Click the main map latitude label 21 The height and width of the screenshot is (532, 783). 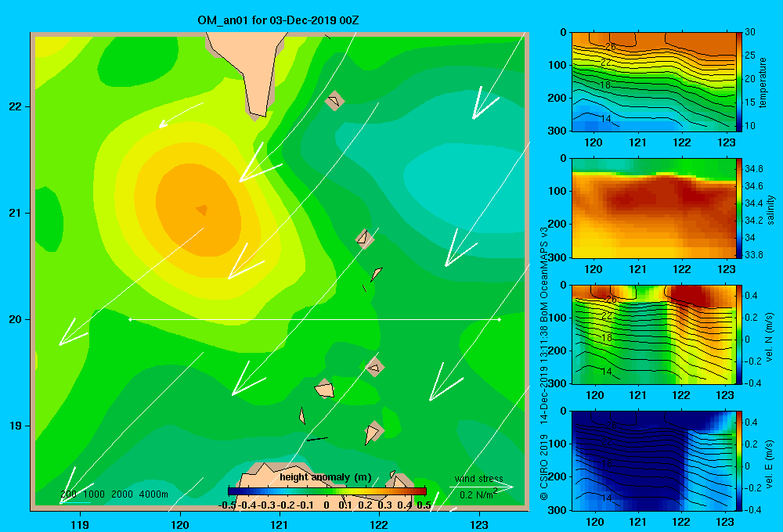tap(16, 213)
